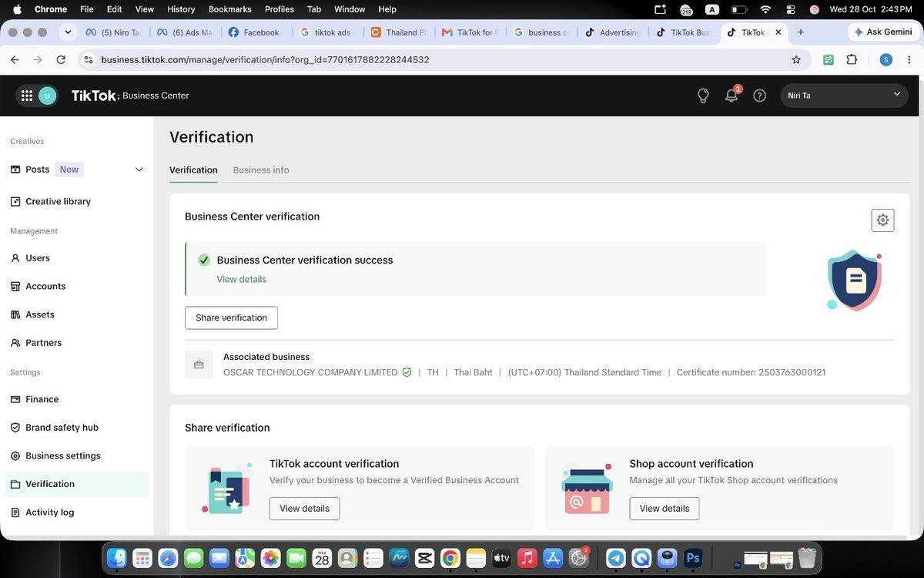Screen dimensions: 924x578
Task: Click the Wi-Fi status icon
Action: pos(765,9)
